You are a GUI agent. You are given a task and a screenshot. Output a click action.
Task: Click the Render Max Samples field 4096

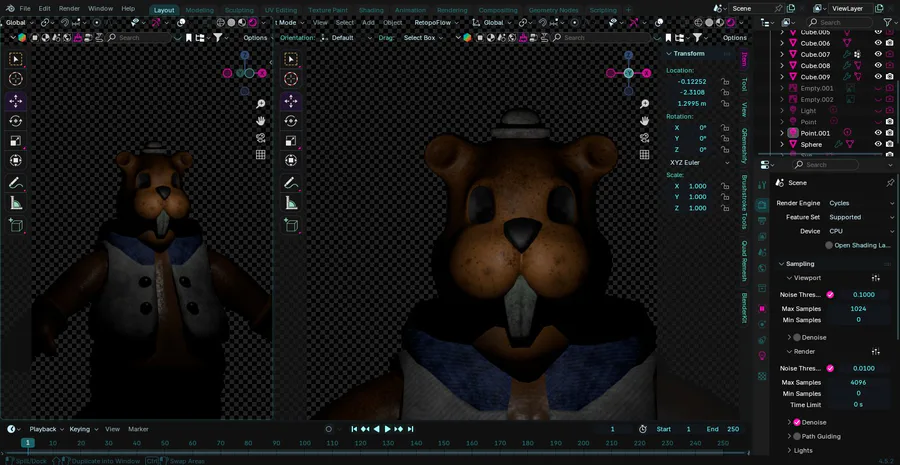pyautogui.click(x=859, y=382)
